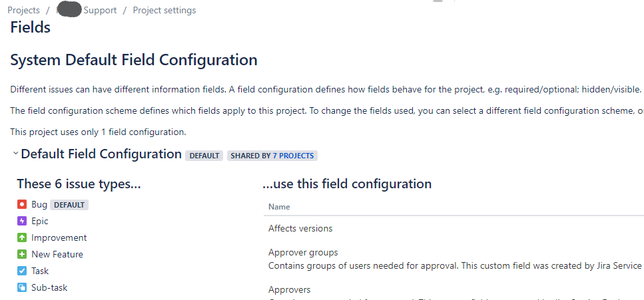Select the Improvement issue type text
The image size is (644, 300).
click(59, 237)
